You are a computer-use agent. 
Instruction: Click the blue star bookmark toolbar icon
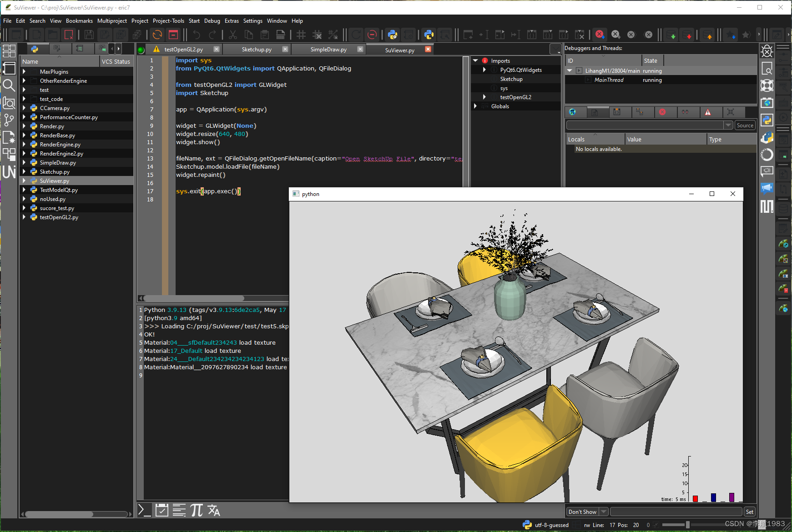[731, 35]
